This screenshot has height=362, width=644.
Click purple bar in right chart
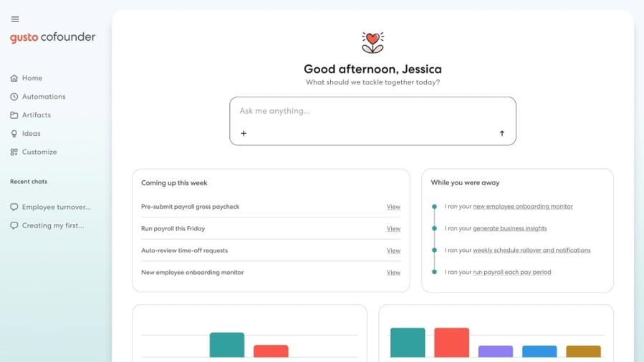(496, 351)
